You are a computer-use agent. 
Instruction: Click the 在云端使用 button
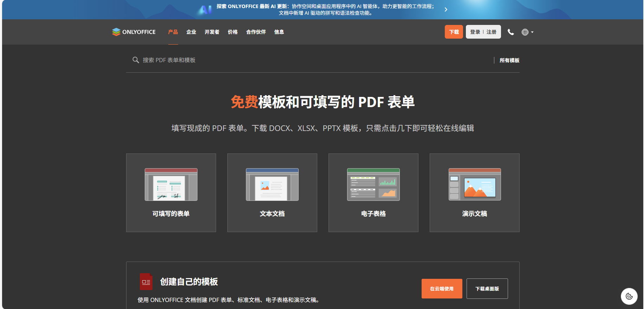tap(442, 289)
